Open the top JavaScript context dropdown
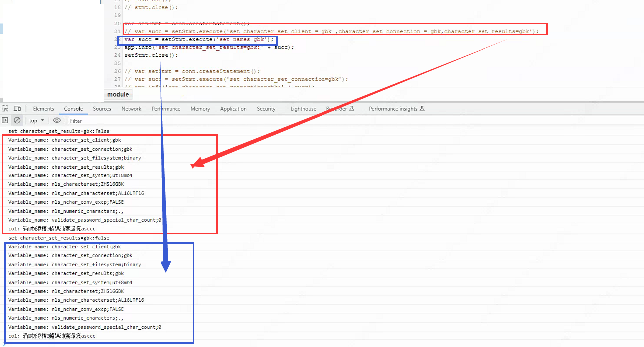The width and height of the screenshot is (644, 347). click(36, 120)
